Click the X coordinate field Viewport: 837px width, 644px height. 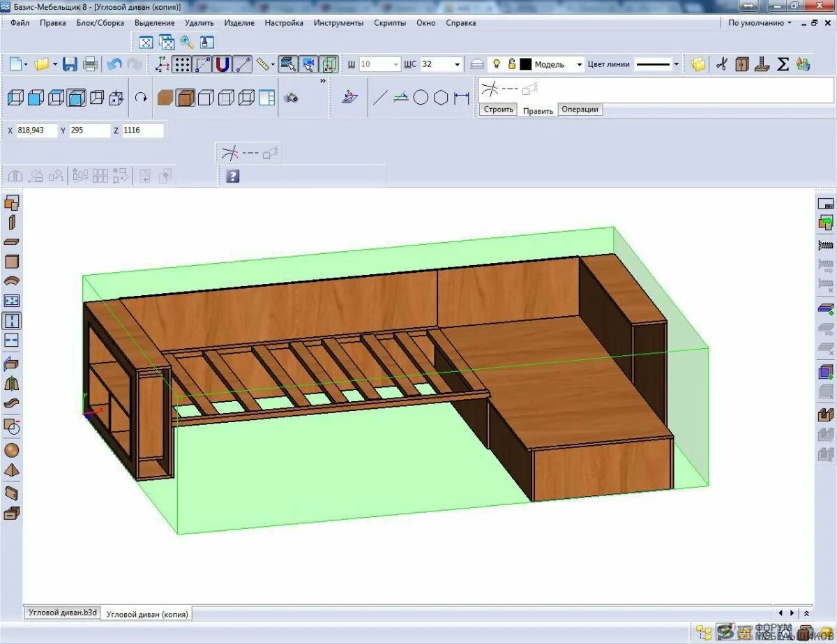[36, 130]
